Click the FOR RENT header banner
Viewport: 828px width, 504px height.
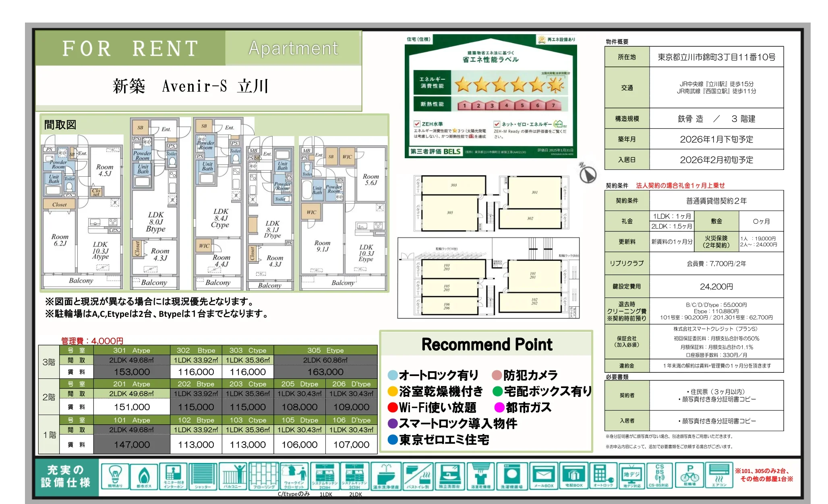point(130,48)
